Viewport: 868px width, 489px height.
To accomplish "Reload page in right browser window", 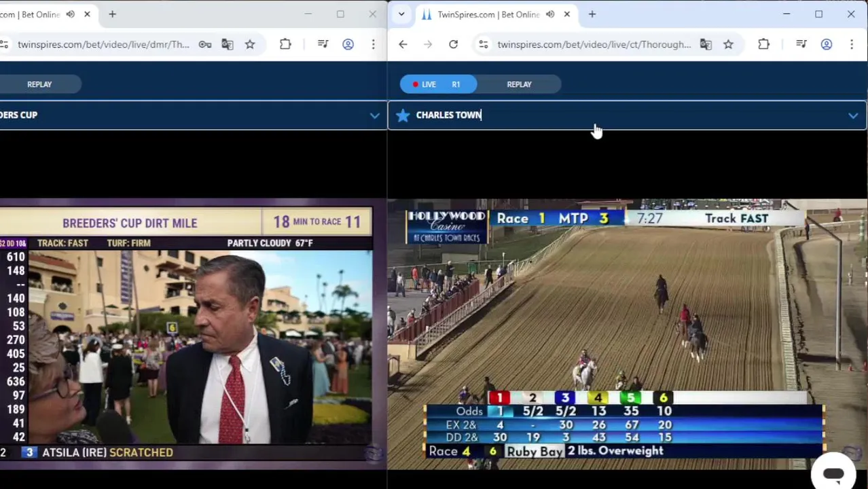I will [453, 45].
